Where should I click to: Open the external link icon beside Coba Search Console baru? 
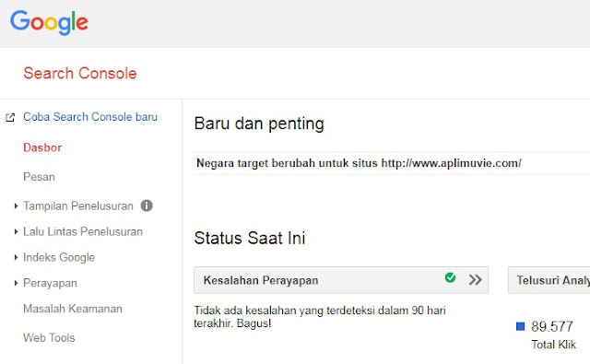pyautogui.click(x=10, y=117)
